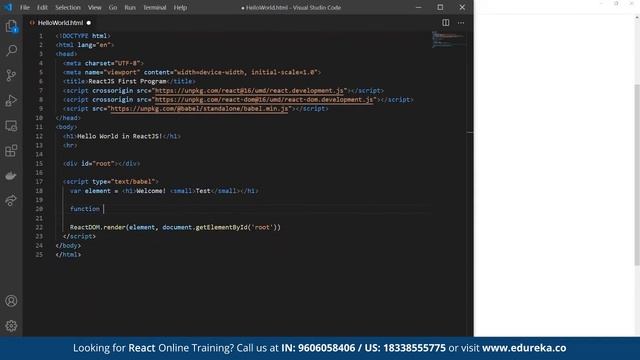Screen dimensions: 640x360
Task: Click the meta charset="UTF-8" line
Action: pyautogui.click(x=103, y=63)
